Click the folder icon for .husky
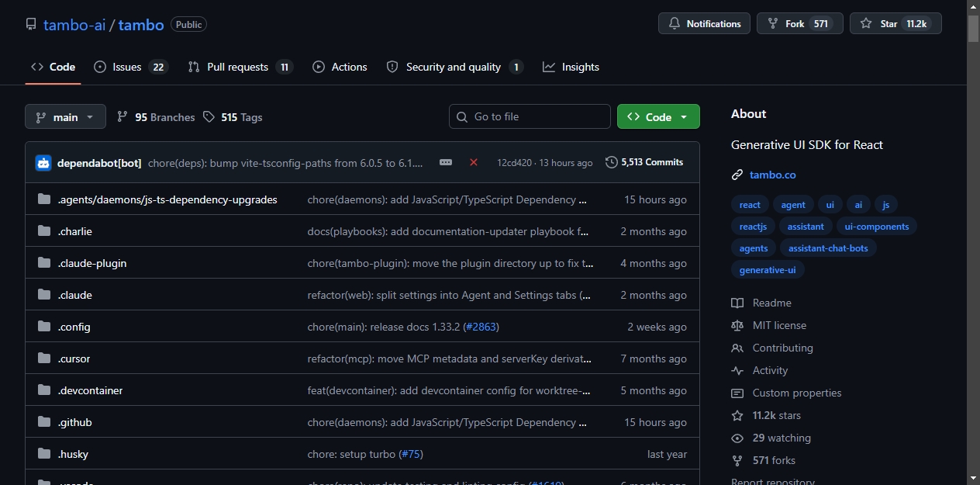The image size is (980, 485). [44, 454]
